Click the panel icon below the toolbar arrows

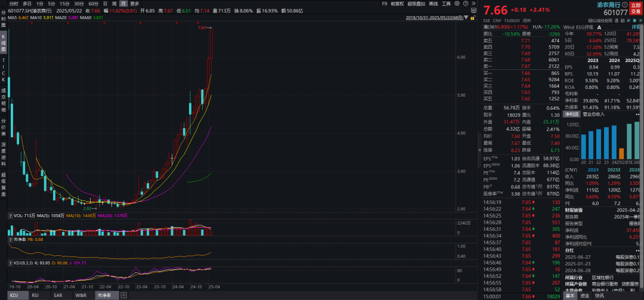pyautogui.click(x=473, y=11)
